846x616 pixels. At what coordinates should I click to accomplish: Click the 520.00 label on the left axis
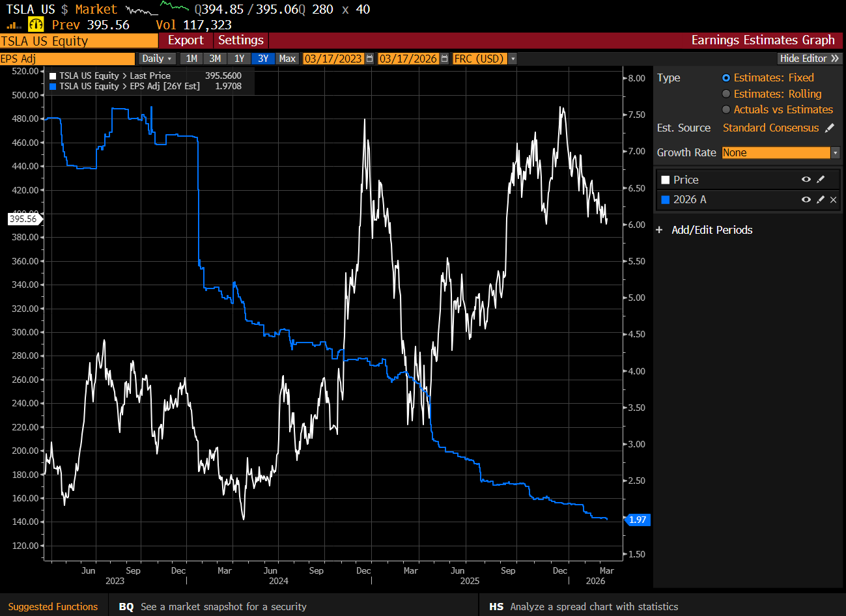pyautogui.click(x=25, y=71)
